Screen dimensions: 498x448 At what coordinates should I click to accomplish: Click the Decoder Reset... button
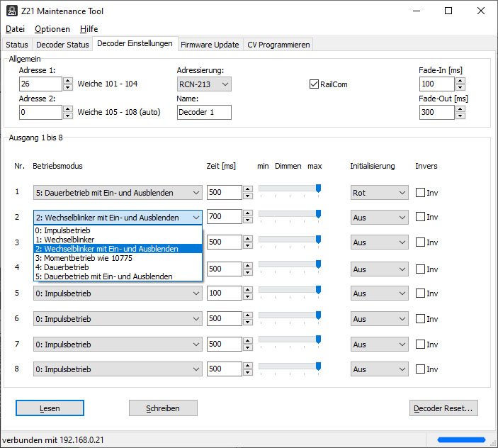(443, 408)
